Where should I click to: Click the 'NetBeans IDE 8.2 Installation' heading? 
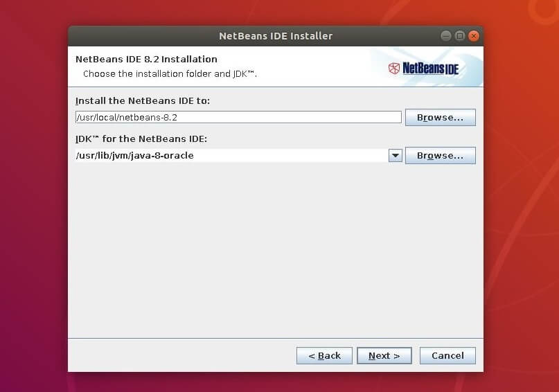(146, 59)
